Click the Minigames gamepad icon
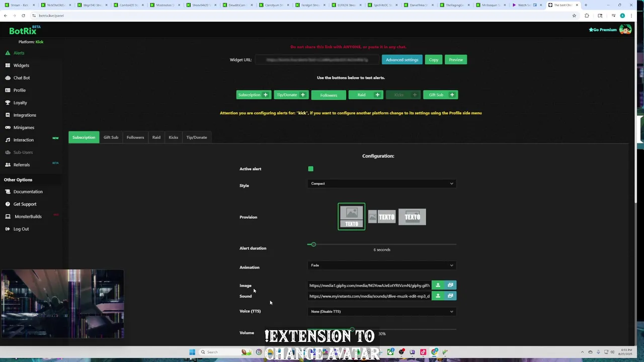 pos(8,127)
